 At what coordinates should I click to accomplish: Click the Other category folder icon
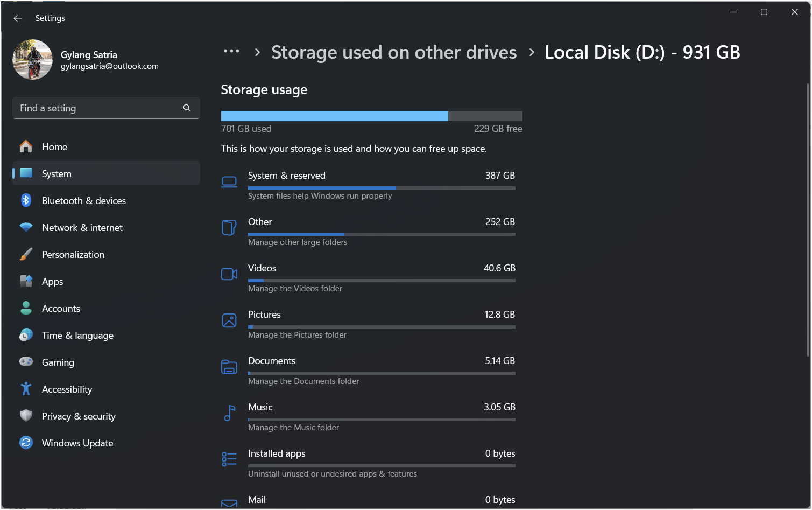229,227
